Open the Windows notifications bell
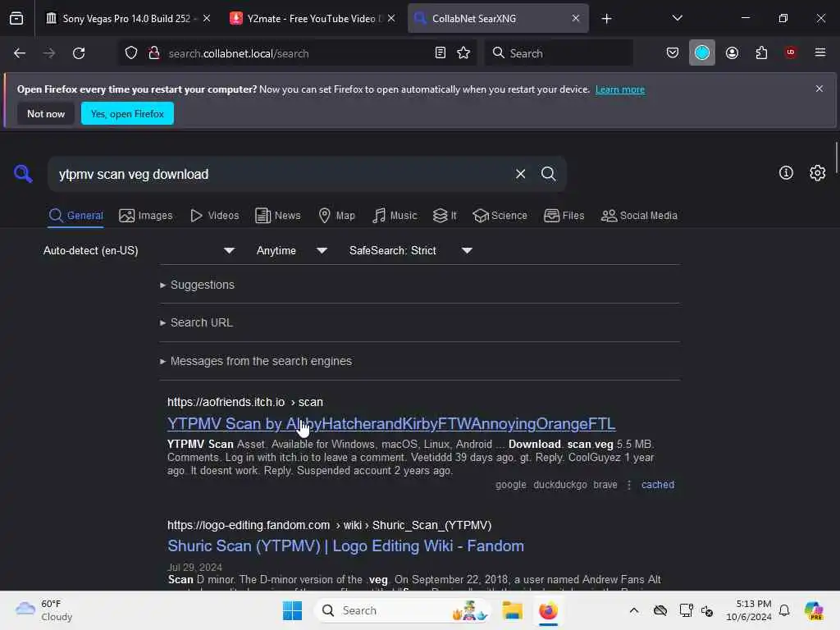This screenshot has width=840, height=630. point(784,610)
